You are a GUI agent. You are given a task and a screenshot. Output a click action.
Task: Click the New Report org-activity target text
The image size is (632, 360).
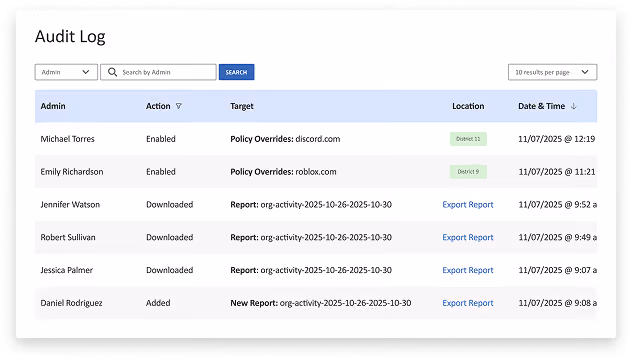click(x=321, y=303)
